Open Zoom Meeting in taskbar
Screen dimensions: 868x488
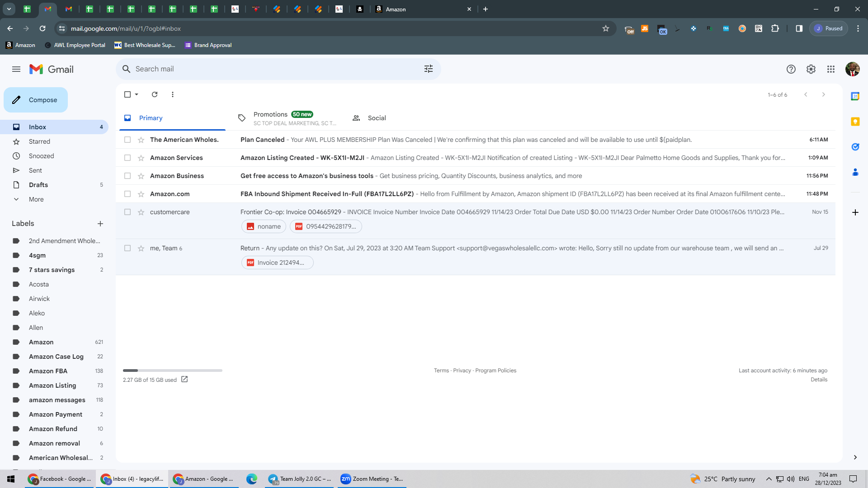point(372,479)
